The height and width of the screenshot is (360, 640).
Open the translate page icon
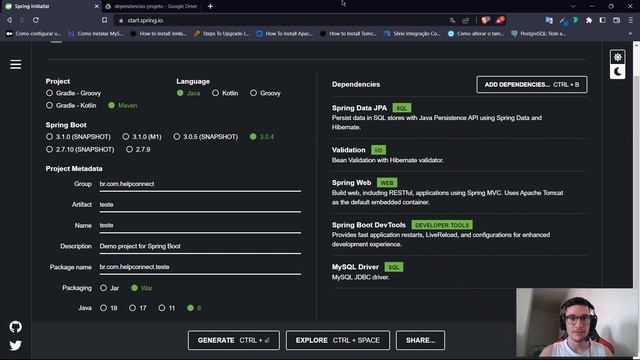452,20
